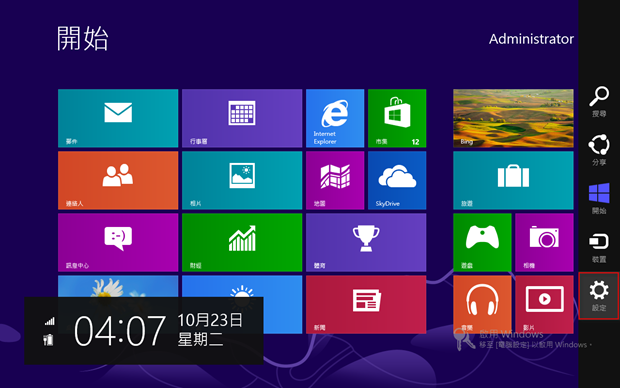The image size is (620, 388).
Task: Open the 連絡人 People tile
Action: (118, 180)
